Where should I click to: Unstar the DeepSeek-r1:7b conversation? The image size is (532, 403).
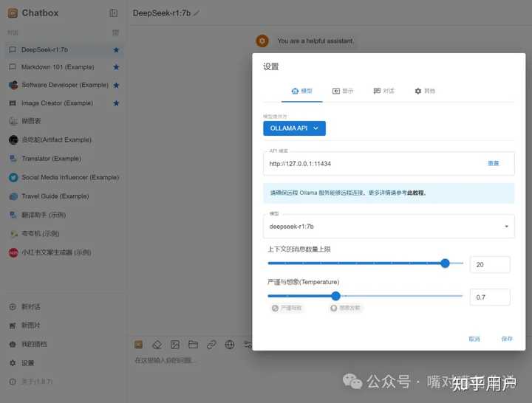116,50
